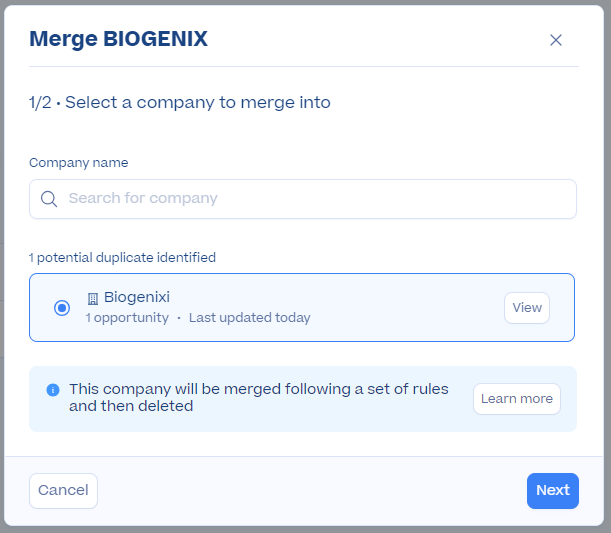611x533 pixels.
Task: Click the Merge BIOGENIX dialog title
Action: pos(118,39)
